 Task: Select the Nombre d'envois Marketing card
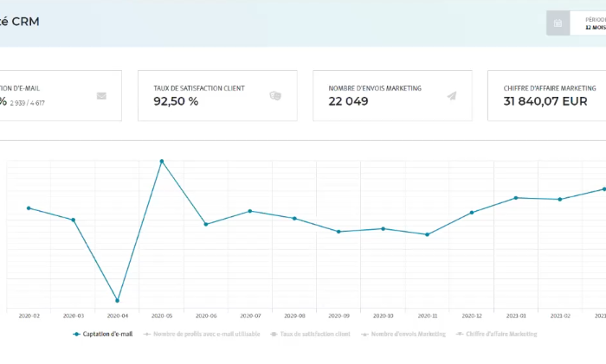coord(392,95)
